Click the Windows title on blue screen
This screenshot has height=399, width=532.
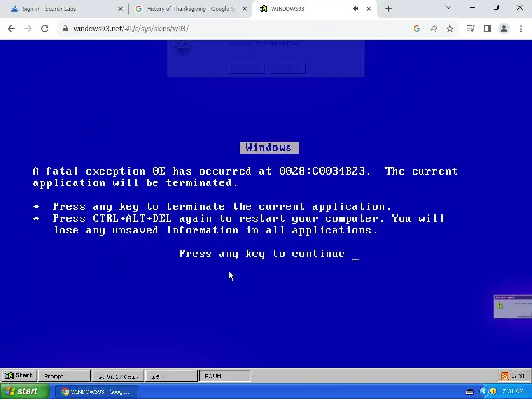coord(269,148)
